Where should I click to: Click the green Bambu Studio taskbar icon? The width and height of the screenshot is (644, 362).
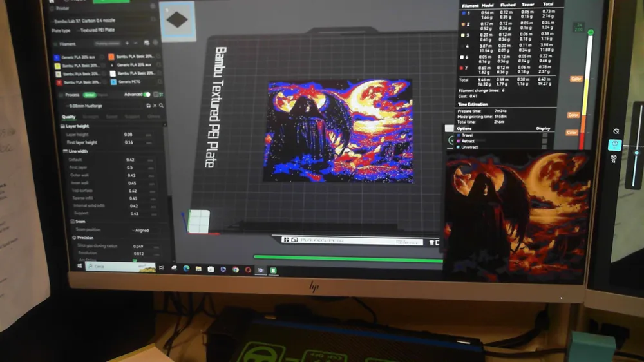[273, 271]
